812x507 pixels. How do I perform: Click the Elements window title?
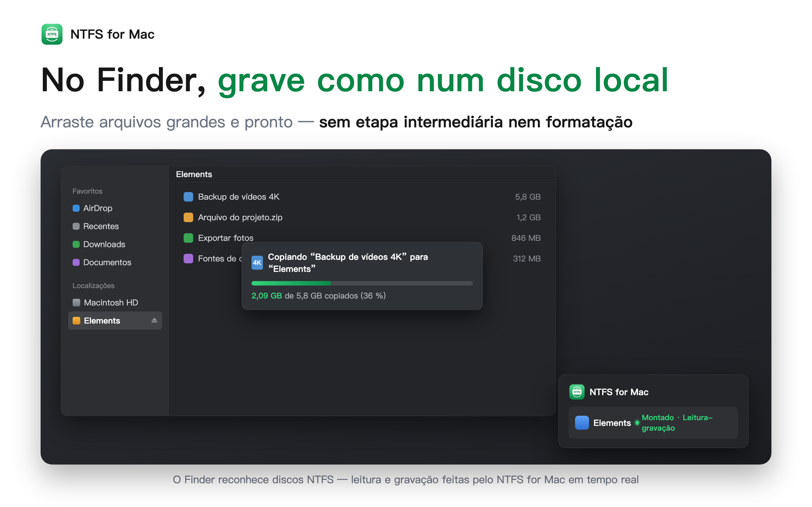pos(194,174)
